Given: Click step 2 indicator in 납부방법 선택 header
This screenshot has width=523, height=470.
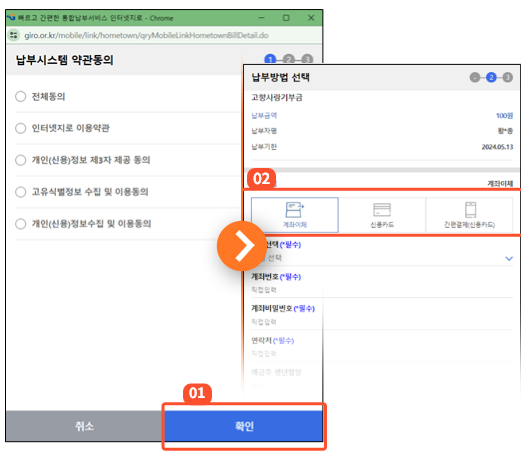Looking at the screenshot, I should (x=491, y=77).
